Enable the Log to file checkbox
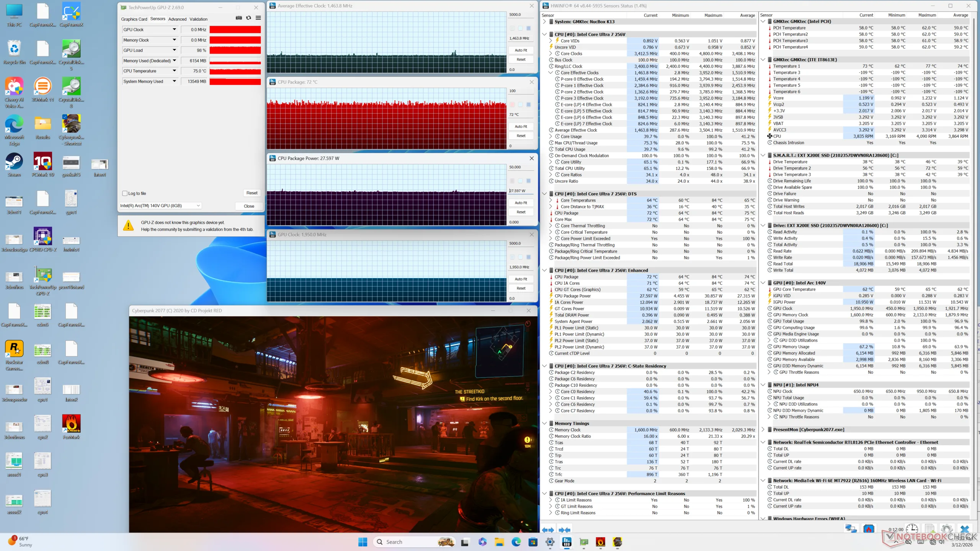 coord(125,194)
